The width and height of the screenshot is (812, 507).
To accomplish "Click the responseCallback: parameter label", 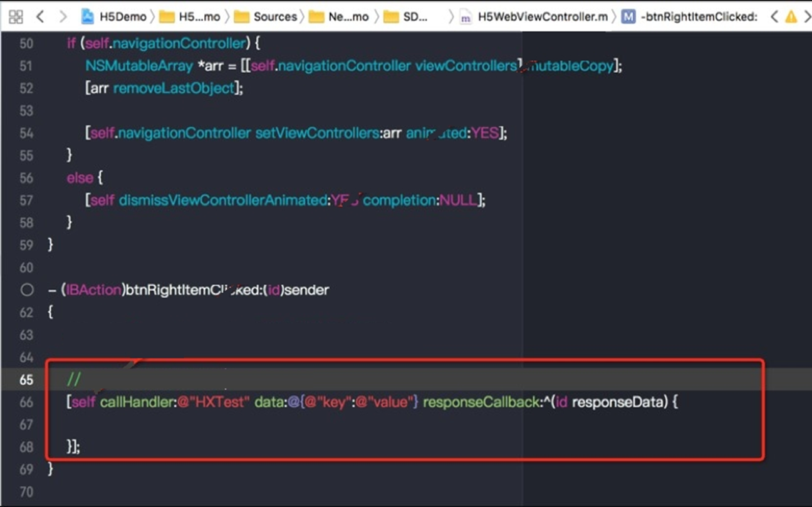I will [x=482, y=402].
